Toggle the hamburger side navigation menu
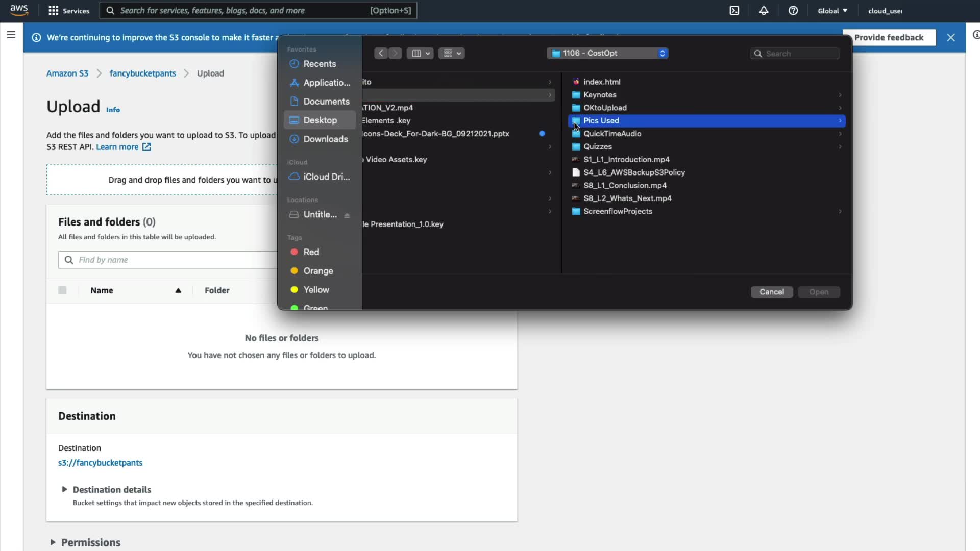The height and width of the screenshot is (551, 980). pos(11,35)
